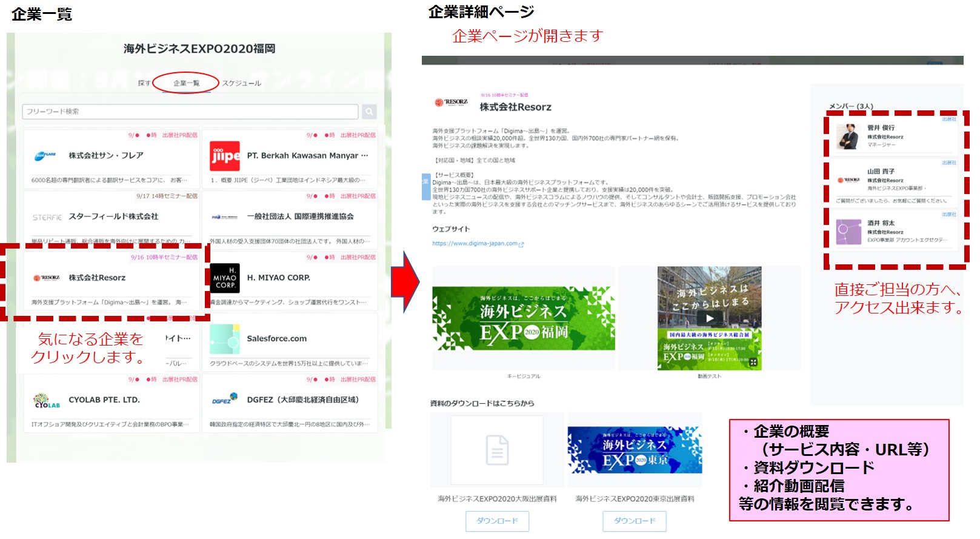Click the H. MIYAO CORP. logo
980x539 pixels.
tap(225, 278)
